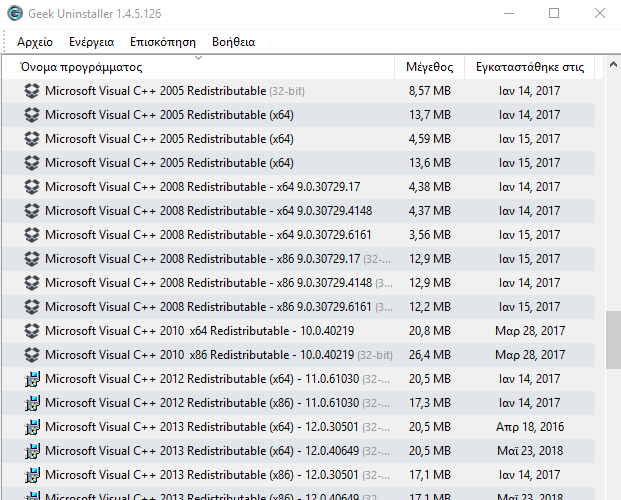Screen dimensions: 621x500
Task: Select Visual C++ 2012 Redistributable (x86) - 11.0.61030 name
Action: pos(217,403)
